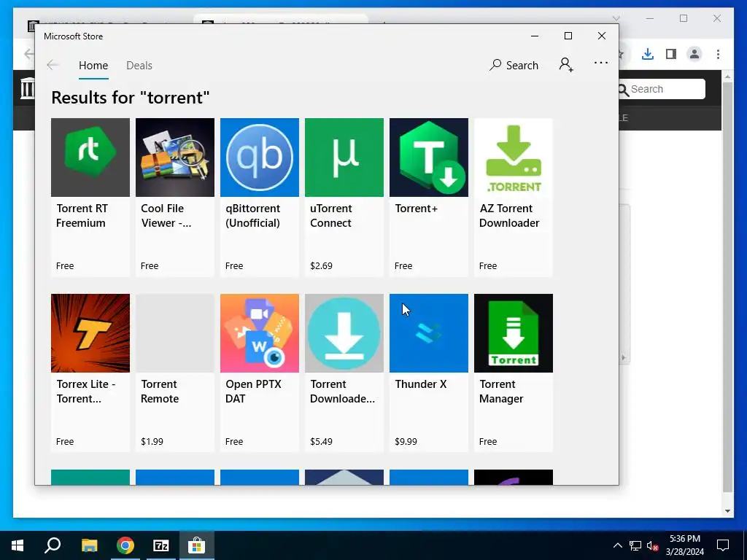Open 7-Zip from the taskbar

161,545
